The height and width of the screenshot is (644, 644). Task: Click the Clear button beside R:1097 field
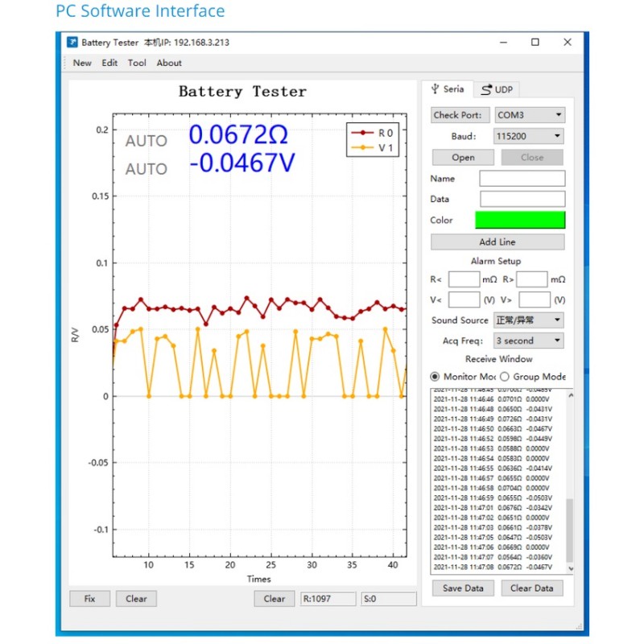click(x=275, y=599)
